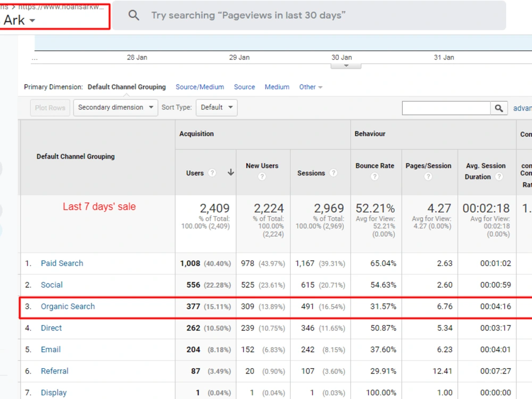The image size is (532, 399).
Task: Click the 29 Jan chart date label
Action: point(239,57)
